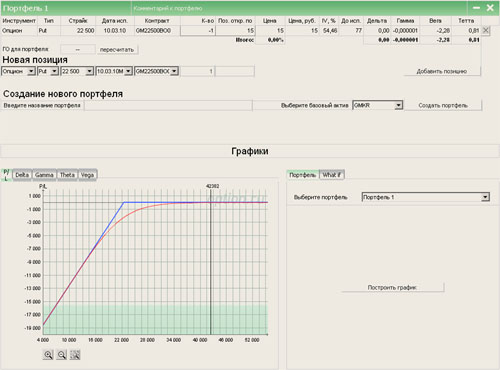Click the zoom-to-selection chart icon
Screen dimensions: 500x370
coord(75,354)
